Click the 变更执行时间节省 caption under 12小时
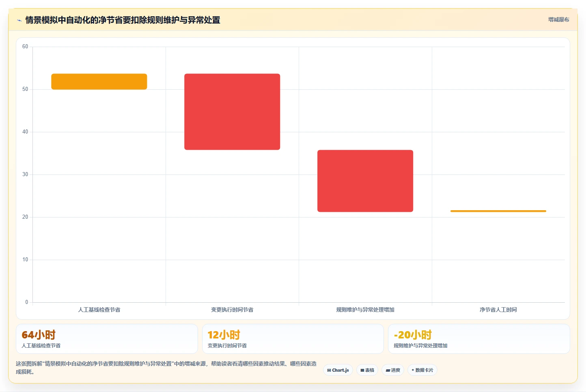 (x=227, y=346)
